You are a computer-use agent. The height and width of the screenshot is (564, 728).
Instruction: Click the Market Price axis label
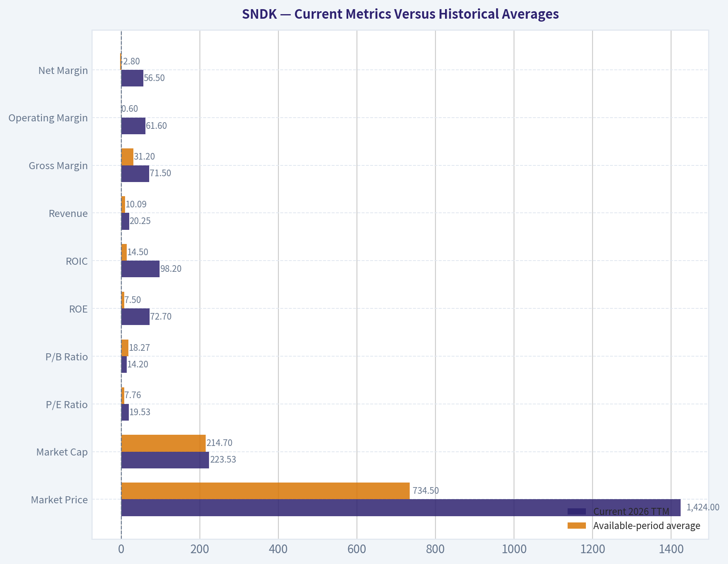[x=59, y=500]
